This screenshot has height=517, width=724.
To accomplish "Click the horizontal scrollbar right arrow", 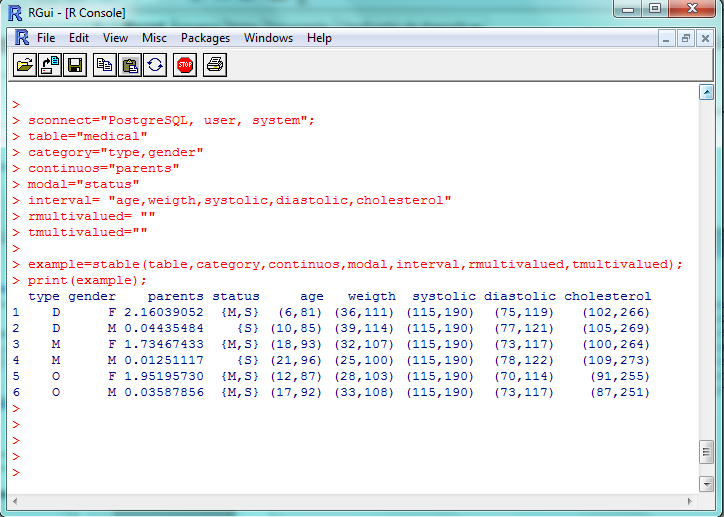I will (691, 502).
